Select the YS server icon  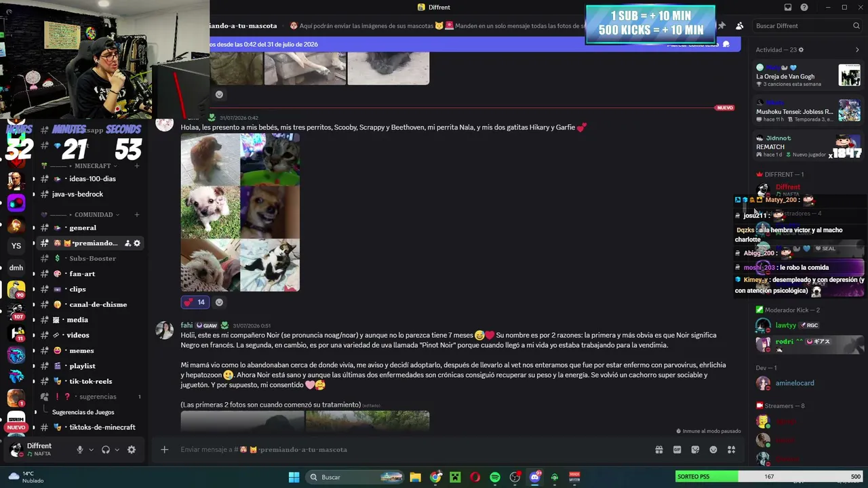point(16,246)
